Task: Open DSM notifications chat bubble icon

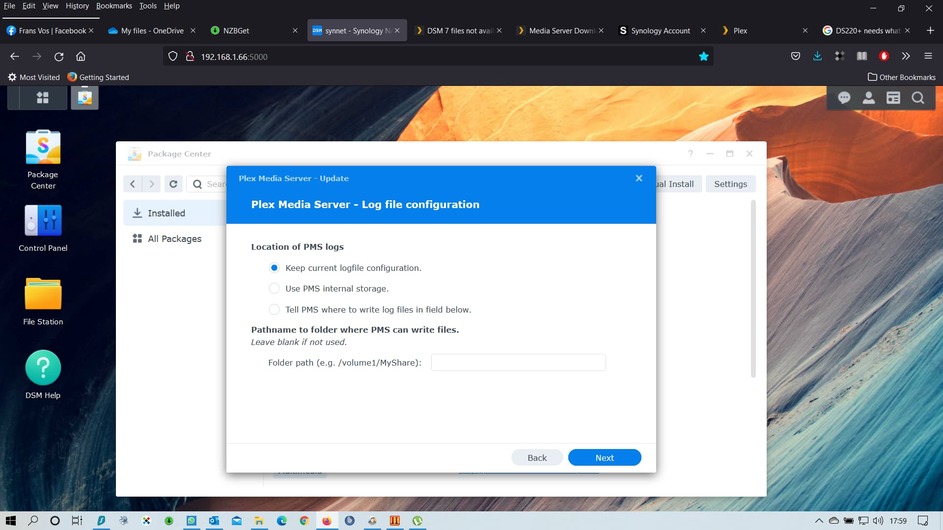Action: (844, 97)
